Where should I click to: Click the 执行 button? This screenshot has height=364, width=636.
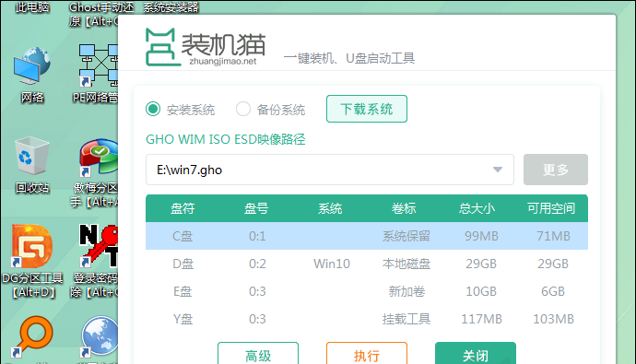[x=367, y=354]
